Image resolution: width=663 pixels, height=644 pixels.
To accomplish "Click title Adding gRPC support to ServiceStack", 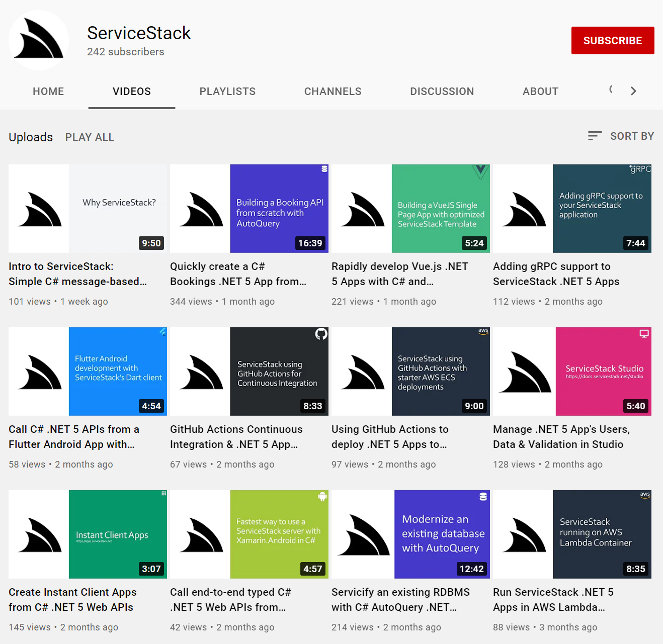I will pos(556,274).
